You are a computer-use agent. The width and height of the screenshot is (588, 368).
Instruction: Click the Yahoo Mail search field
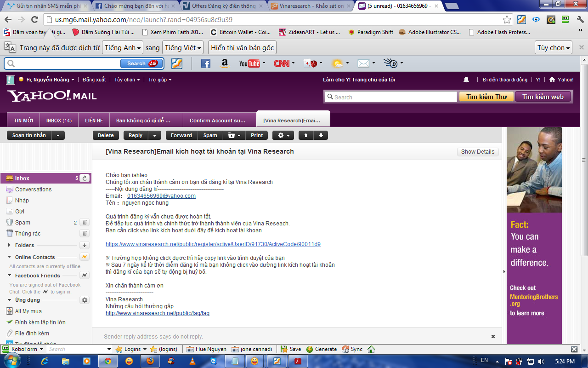tap(391, 97)
